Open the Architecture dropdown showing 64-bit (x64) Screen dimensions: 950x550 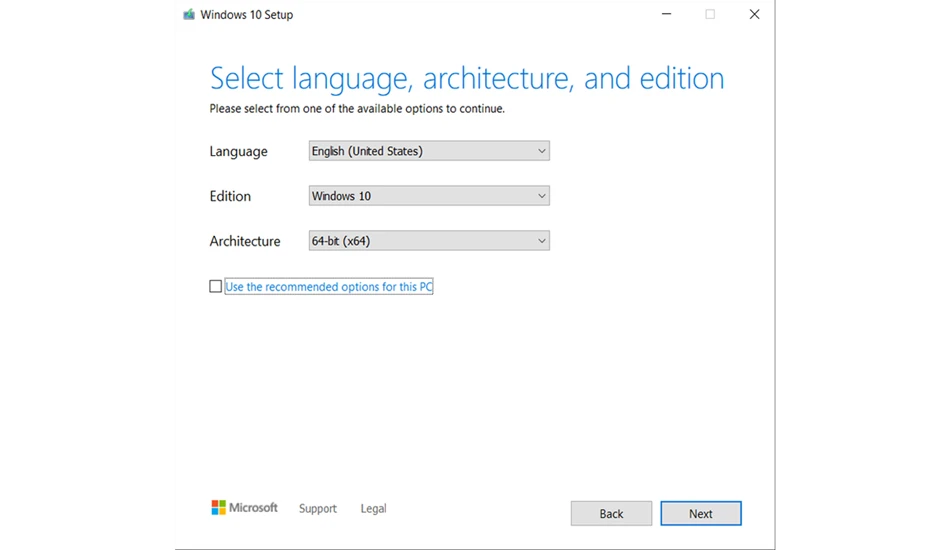(x=429, y=240)
